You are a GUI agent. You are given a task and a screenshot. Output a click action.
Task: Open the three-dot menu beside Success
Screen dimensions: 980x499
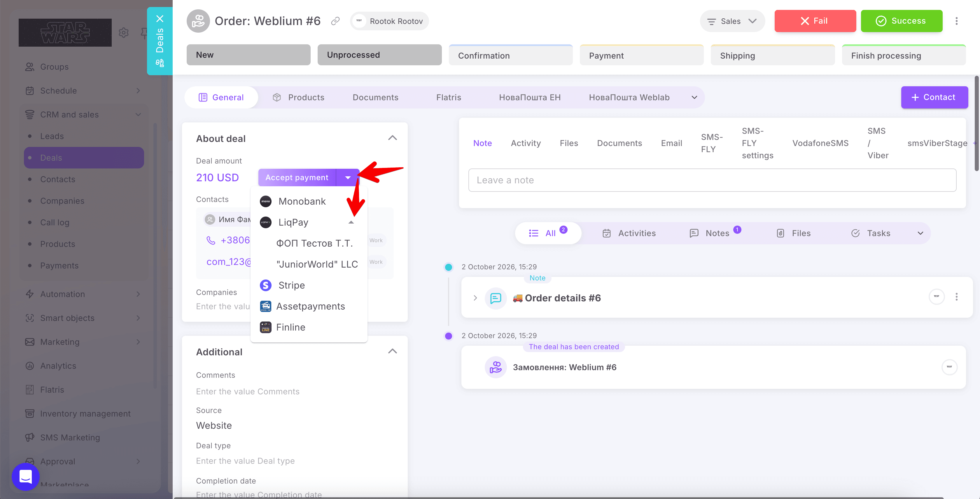(956, 21)
